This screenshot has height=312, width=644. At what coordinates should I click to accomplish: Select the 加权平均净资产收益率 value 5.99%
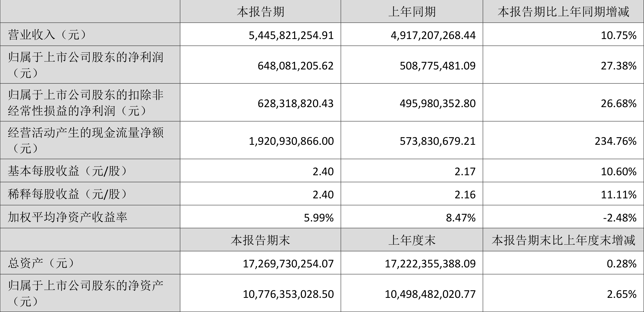[319, 218]
